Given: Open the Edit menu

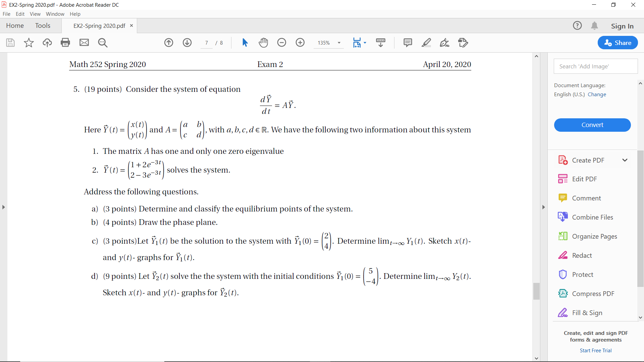Looking at the screenshot, I should tap(20, 14).
